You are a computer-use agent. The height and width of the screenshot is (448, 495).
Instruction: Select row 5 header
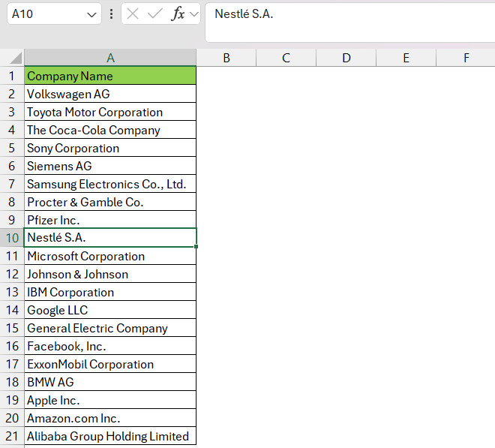click(12, 148)
